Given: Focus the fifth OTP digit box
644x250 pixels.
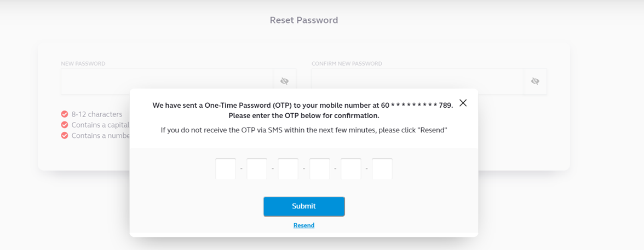Looking at the screenshot, I should coord(350,168).
